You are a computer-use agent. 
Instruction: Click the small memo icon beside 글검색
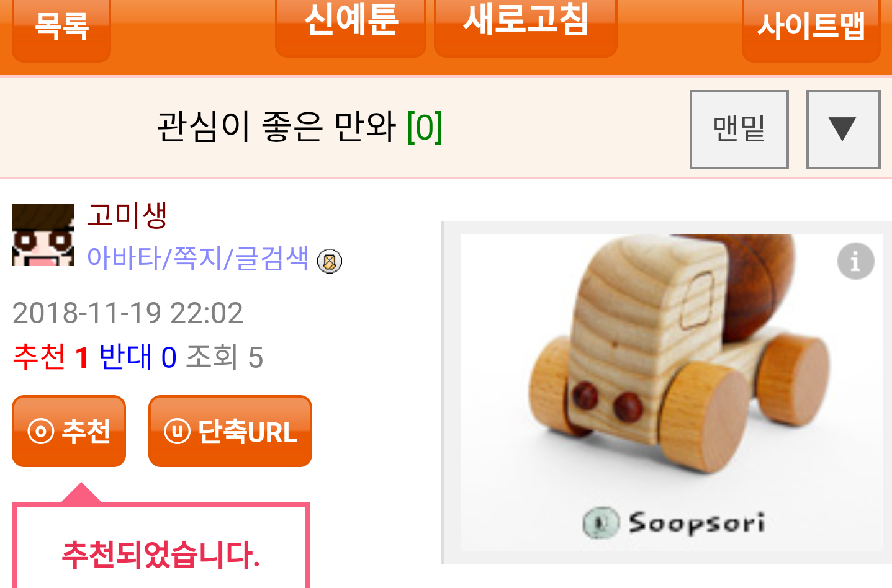(330, 261)
